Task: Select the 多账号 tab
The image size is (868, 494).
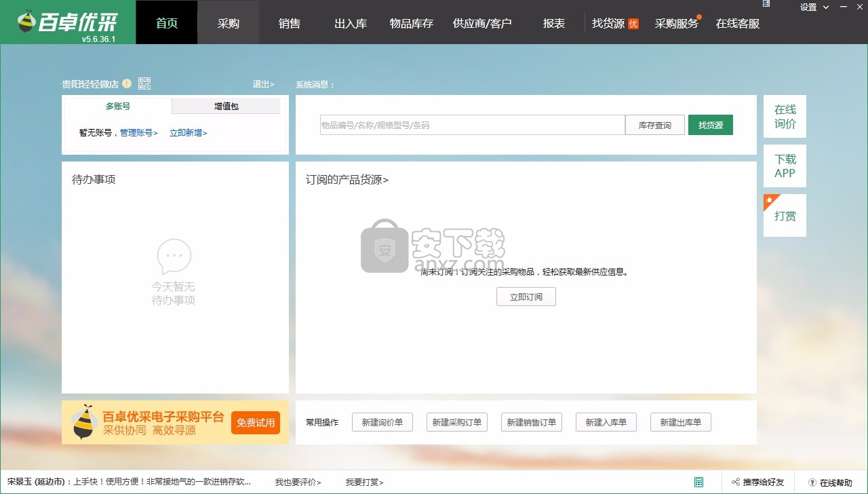Action: click(118, 106)
